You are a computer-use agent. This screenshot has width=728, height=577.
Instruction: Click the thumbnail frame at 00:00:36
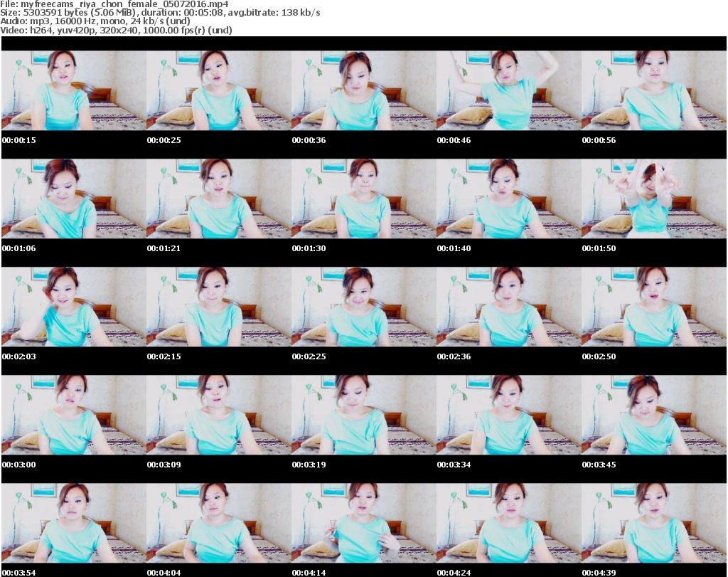(363, 90)
